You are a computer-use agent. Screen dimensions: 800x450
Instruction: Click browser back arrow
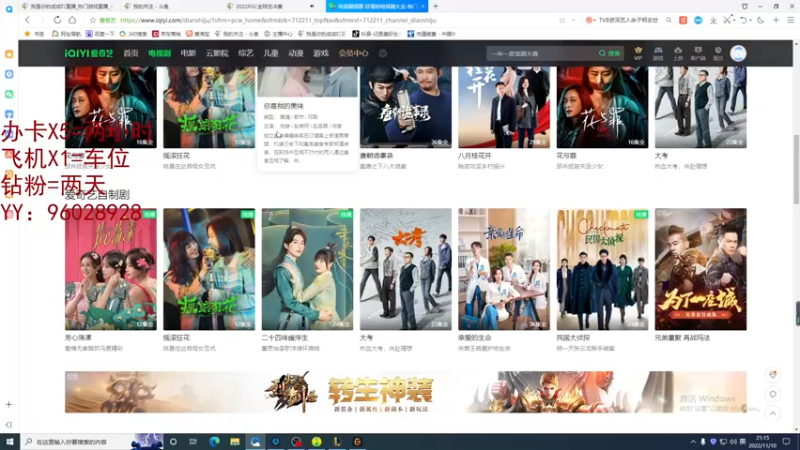[28, 20]
